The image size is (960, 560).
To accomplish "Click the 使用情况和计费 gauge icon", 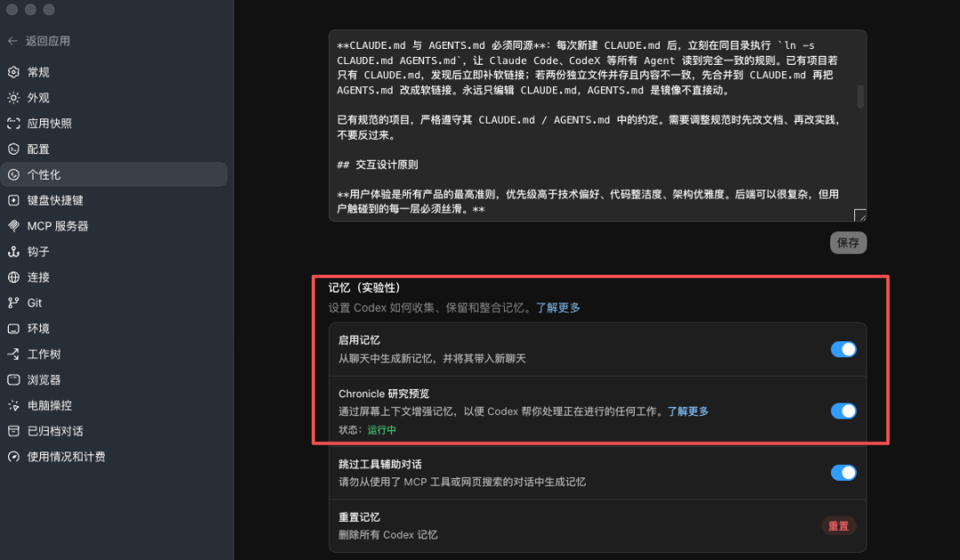I will click(13, 457).
